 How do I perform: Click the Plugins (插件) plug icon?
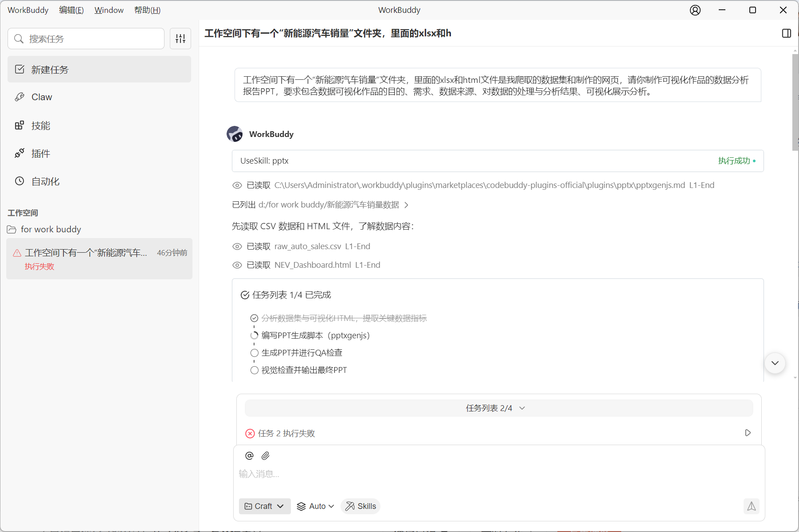[20, 153]
